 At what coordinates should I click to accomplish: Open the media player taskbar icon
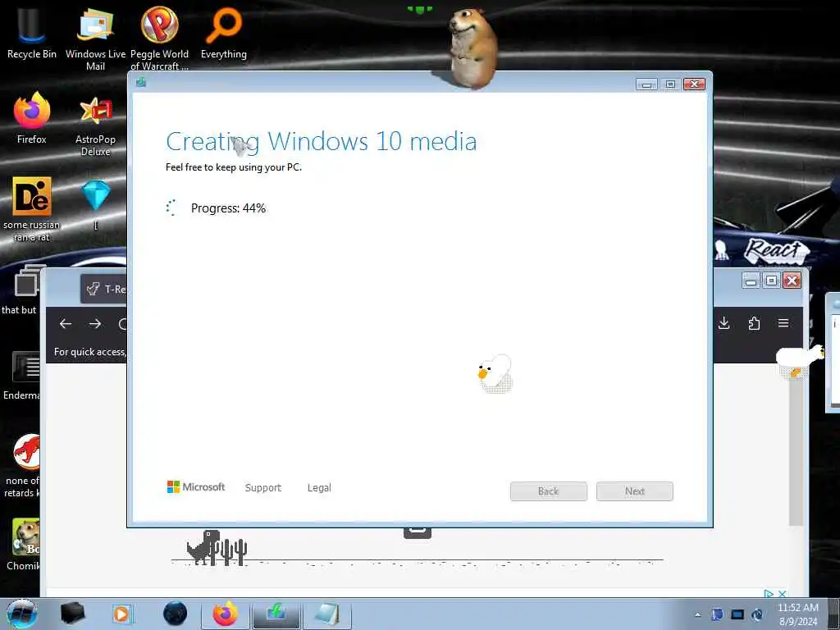click(121, 614)
